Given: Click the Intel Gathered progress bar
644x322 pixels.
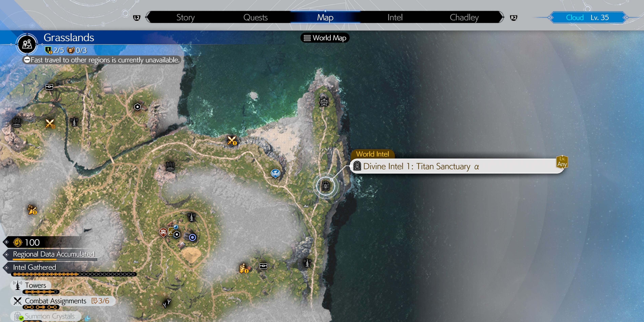Looking at the screenshot, I should coord(74,274).
